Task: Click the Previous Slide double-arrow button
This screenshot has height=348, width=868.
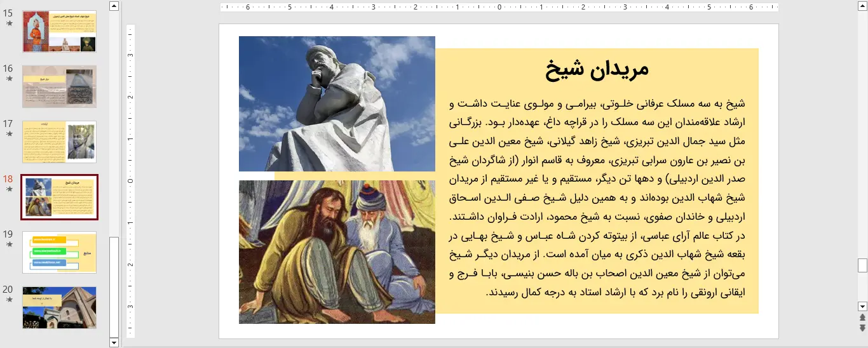Action: pos(862,318)
